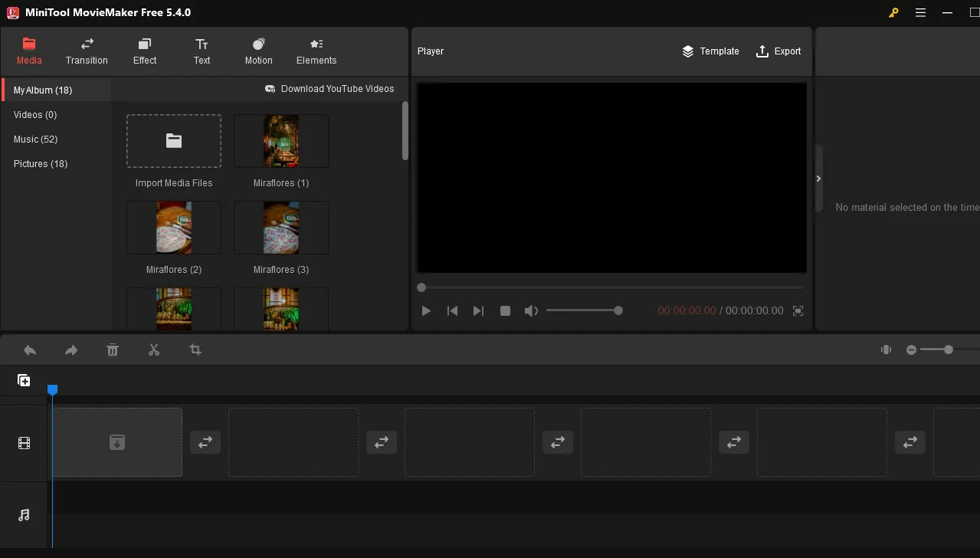This screenshot has height=558, width=980.
Task: Switch to the Transition tab
Action: [87, 51]
